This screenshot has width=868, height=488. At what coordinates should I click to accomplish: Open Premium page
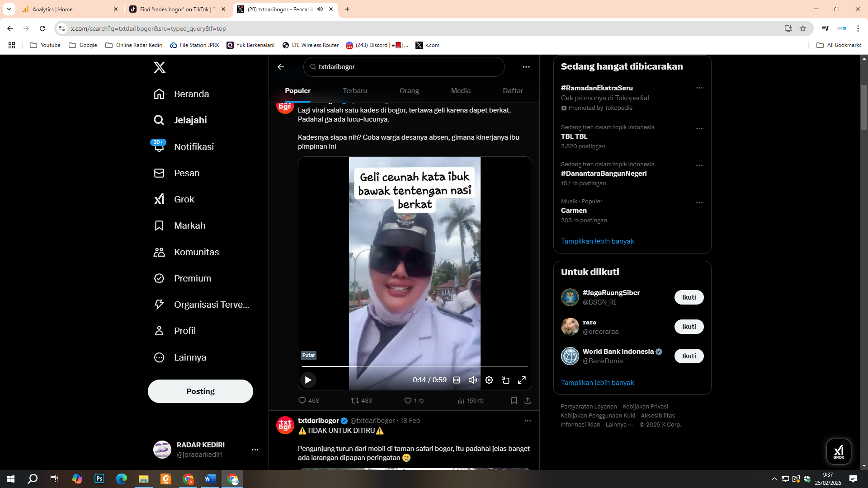182,278
